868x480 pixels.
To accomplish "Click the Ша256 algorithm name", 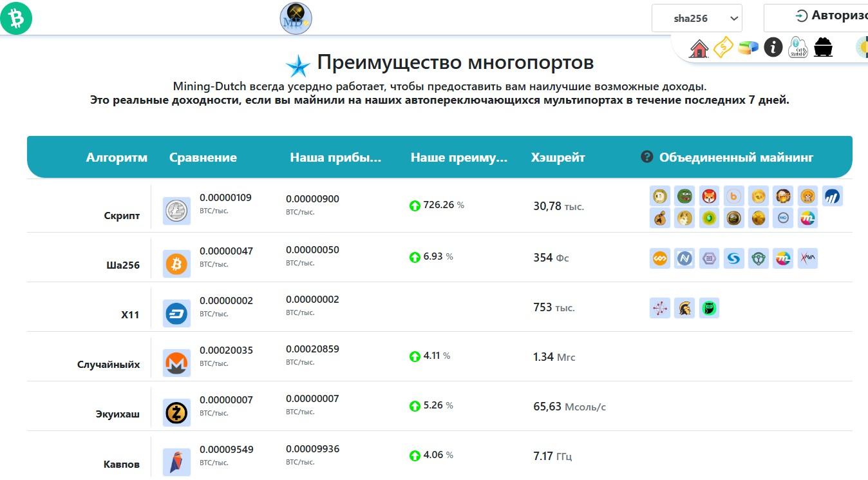I will tap(123, 265).
